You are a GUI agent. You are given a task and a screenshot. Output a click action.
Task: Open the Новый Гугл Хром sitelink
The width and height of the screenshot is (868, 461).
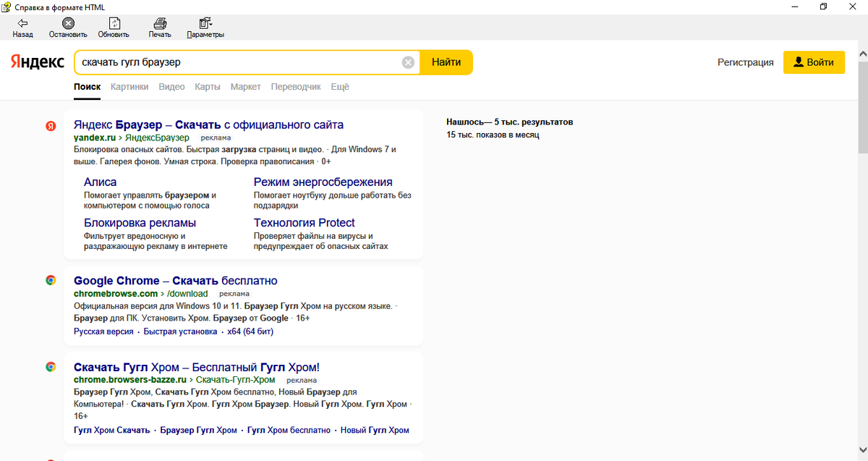tap(375, 430)
